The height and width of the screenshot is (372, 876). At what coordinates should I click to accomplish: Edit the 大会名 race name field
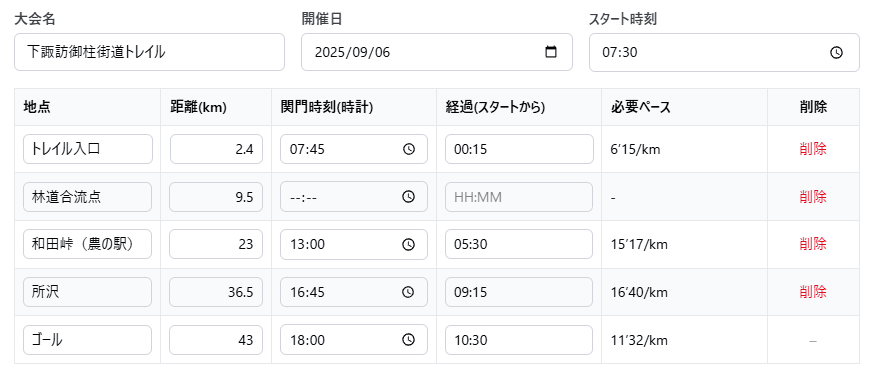(x=149, y=52)
